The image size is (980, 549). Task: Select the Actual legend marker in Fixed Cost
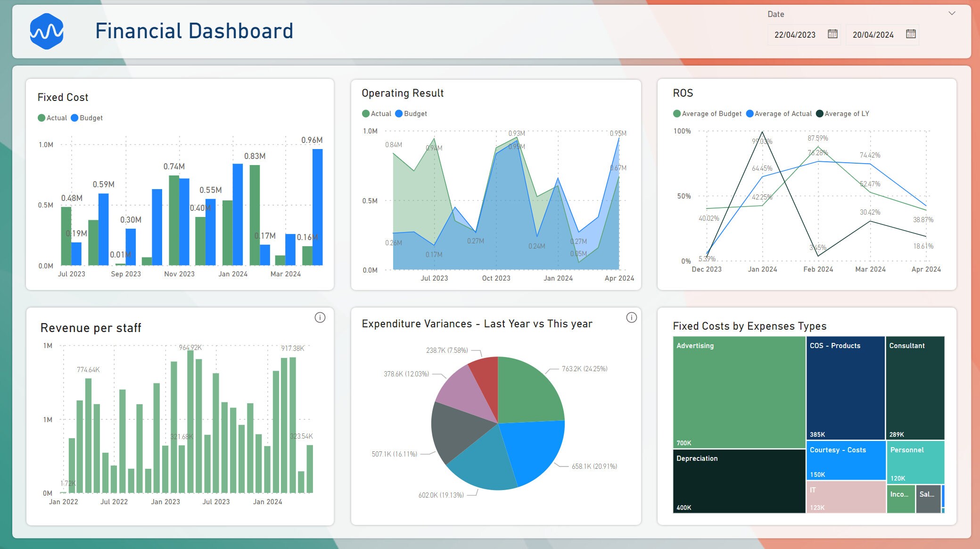coord(41,117)
